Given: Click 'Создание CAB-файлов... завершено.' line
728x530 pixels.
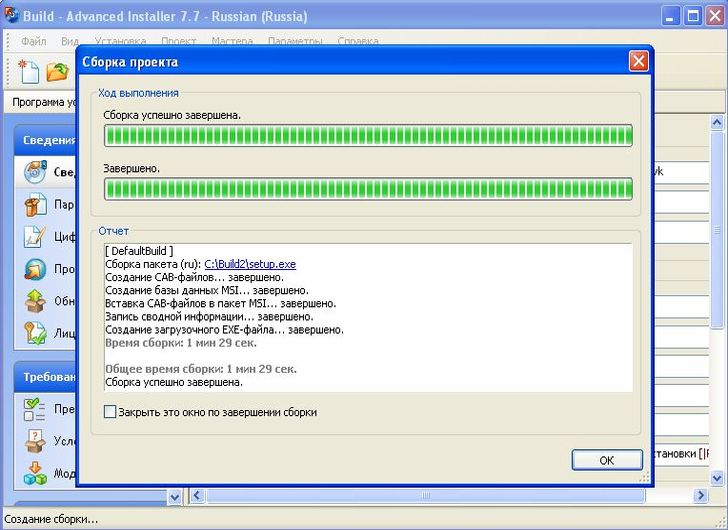Looking at the screenshot, I should click(195, 277).
